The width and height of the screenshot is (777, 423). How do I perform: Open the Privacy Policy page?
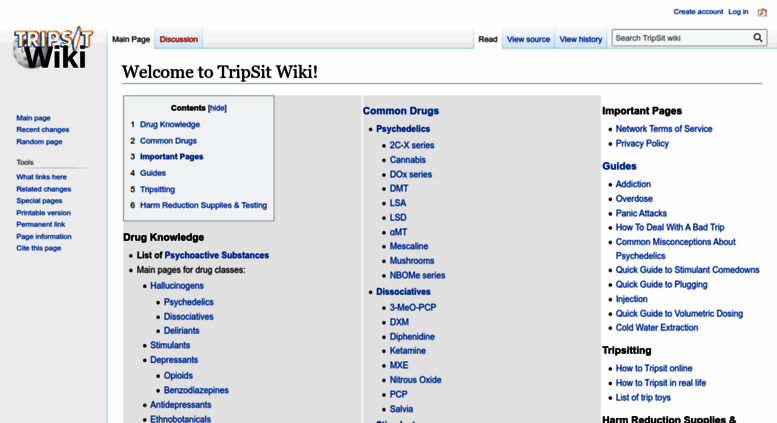click(642, 144)
